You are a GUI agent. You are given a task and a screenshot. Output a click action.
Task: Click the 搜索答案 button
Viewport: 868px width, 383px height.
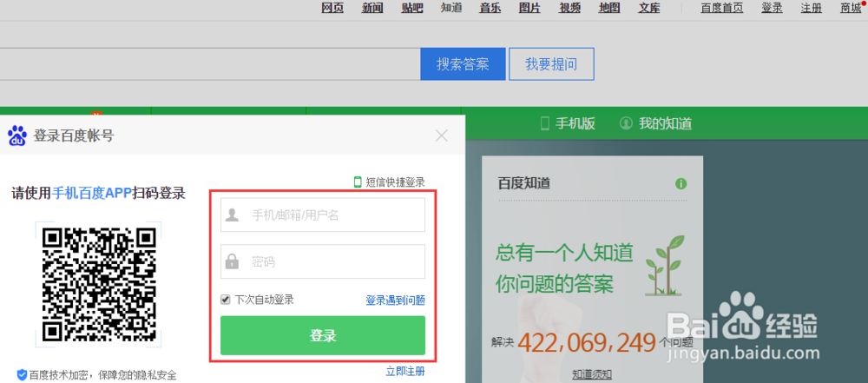click(463, 64)
